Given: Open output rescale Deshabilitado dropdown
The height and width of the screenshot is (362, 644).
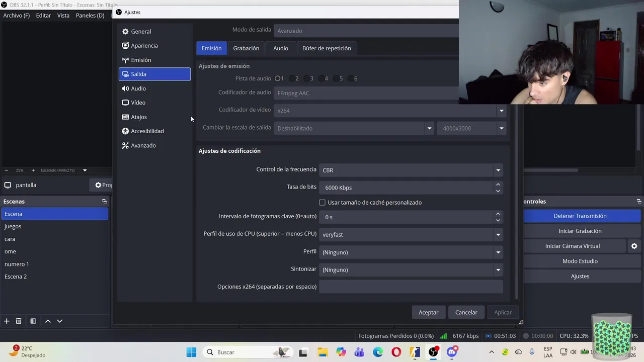Looking at the screenshot, I should coord(354,128).
